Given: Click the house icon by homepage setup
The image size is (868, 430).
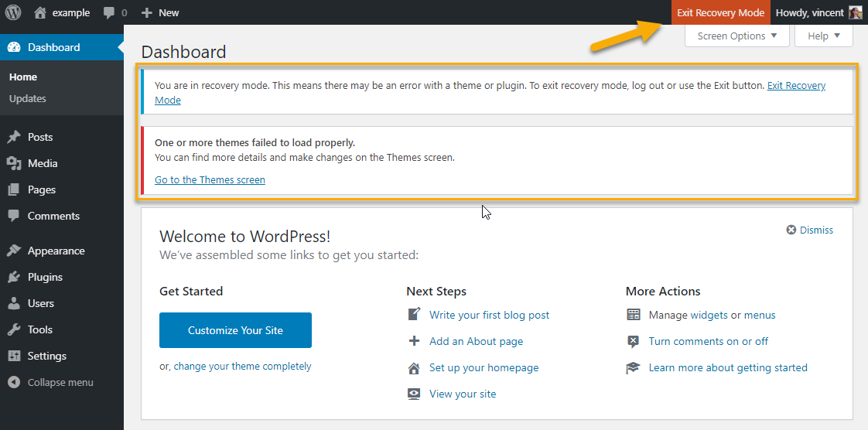Looking at the screenshot, I should (414, 368).
